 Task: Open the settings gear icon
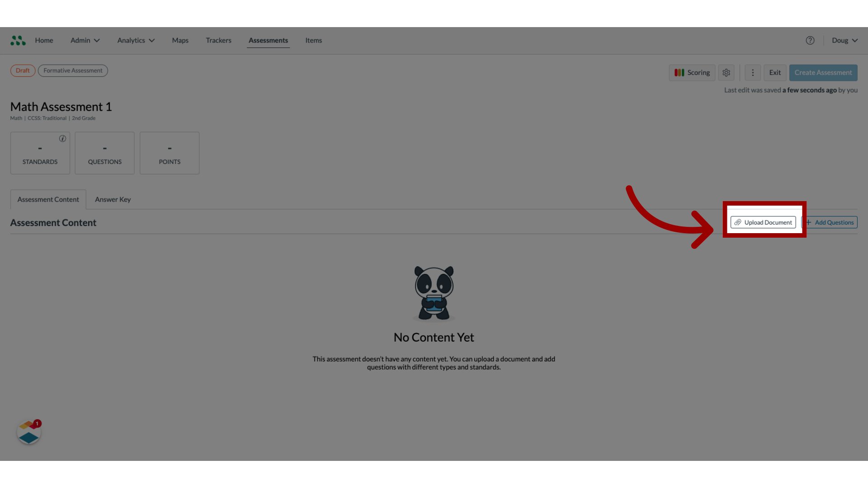tap(726, 72)
